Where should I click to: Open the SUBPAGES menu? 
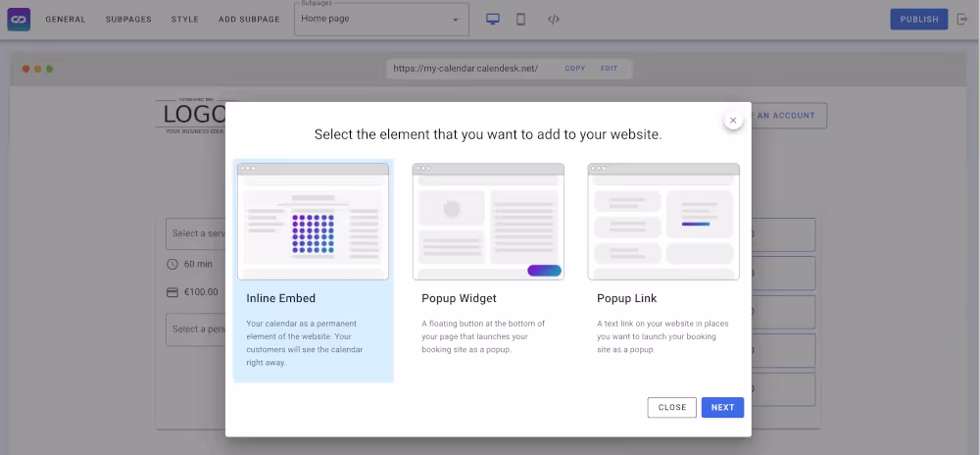(x=128, y=20)
